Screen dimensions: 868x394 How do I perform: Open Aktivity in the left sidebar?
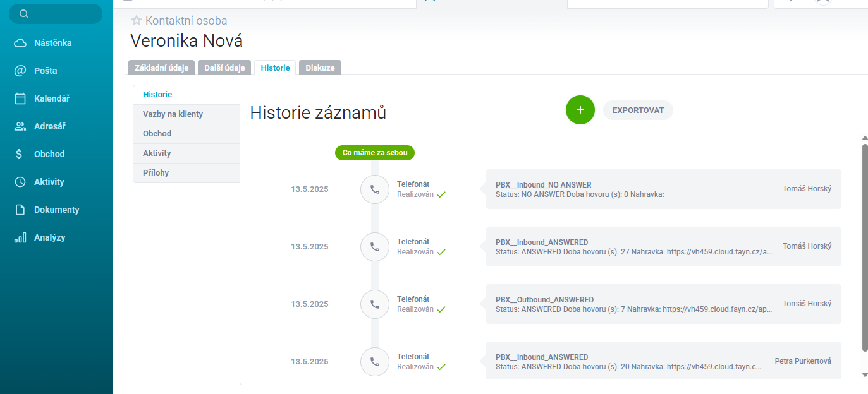[x=49, y=182]
